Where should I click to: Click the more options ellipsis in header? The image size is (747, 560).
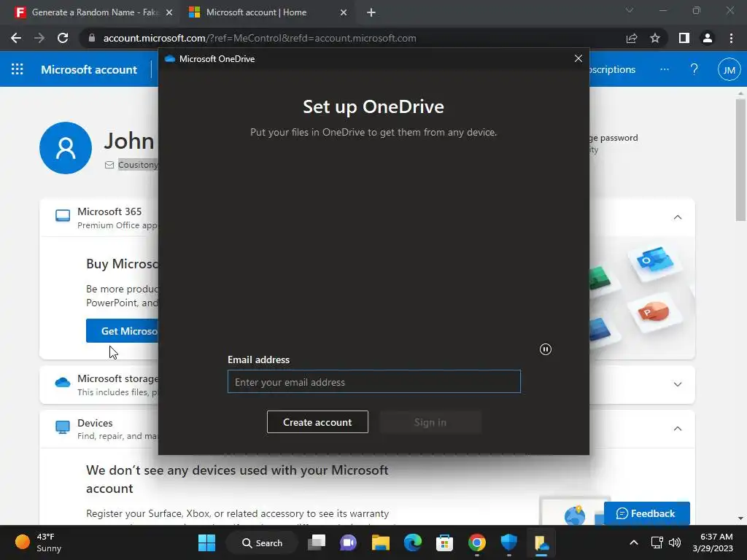664,69
